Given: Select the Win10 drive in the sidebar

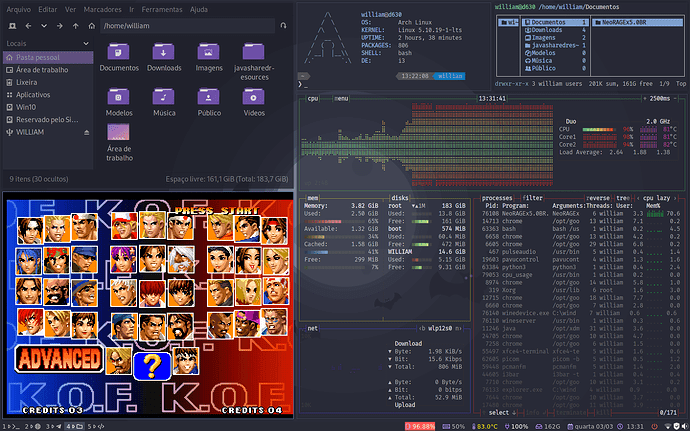Looking at the screenshot, I should point(48,107).
